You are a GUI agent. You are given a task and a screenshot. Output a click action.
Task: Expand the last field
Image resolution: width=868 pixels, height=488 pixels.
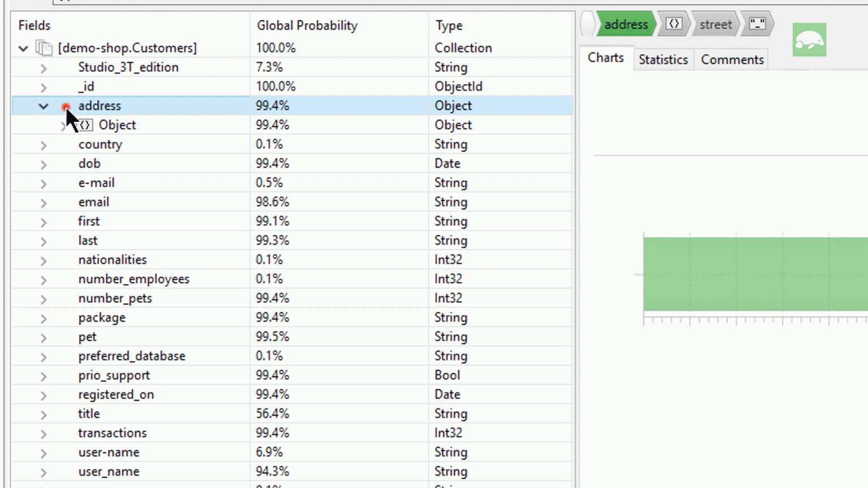[x=44, y=241]
